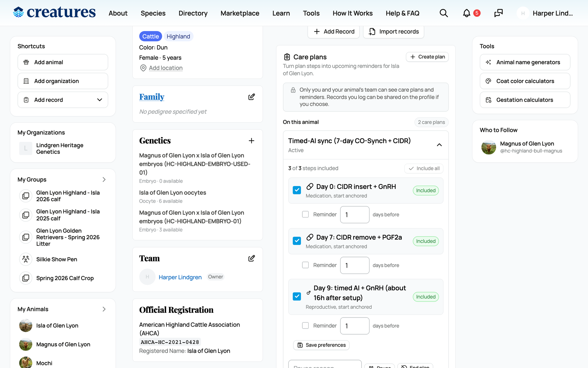Open the Tools menu in navigation
The image size is (588, 368).
[311, 13]
